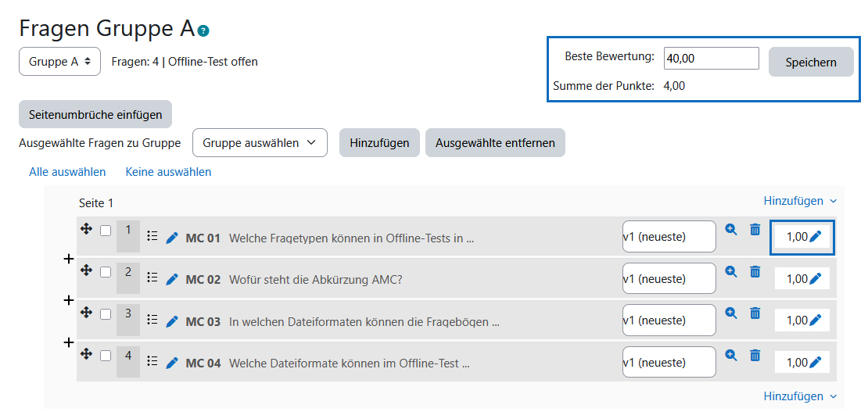Edit max points pencil for MC 02
Image resolution: width=868 pixels, height=419 pixels.
tap(816, 279)
